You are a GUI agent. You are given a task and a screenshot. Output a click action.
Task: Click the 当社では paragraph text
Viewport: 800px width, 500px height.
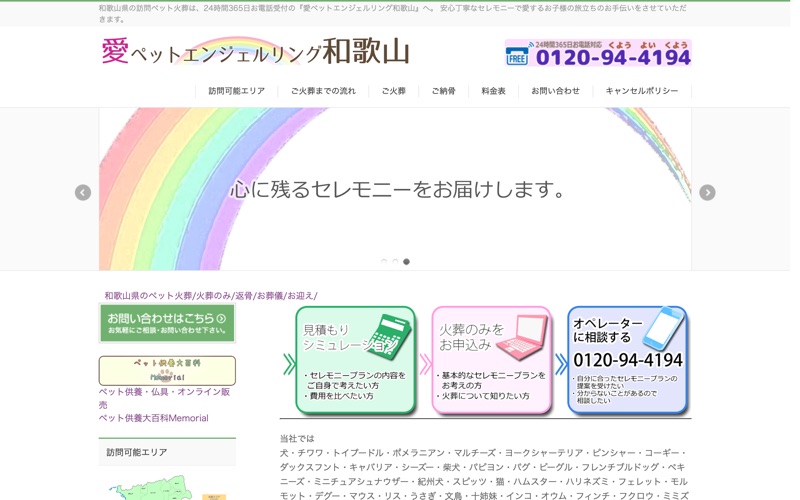click(x=297, y=438)
